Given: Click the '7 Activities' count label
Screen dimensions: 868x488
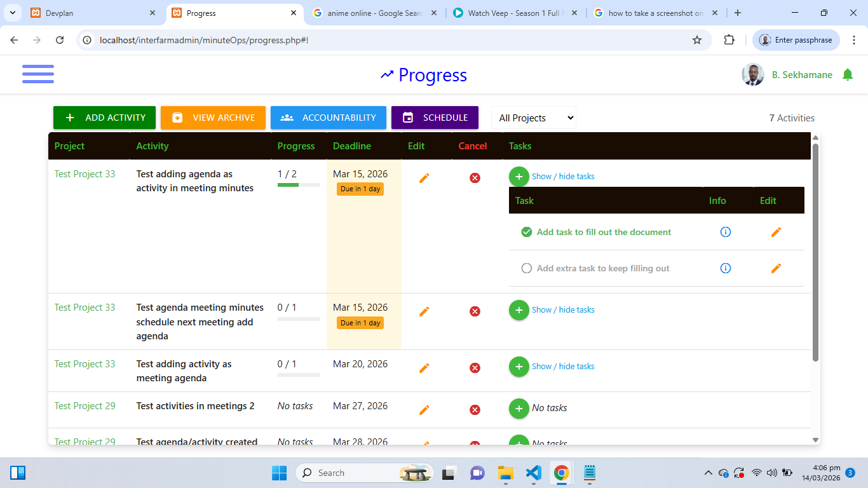Looking at the screenshot, I should tap(792, 118).
